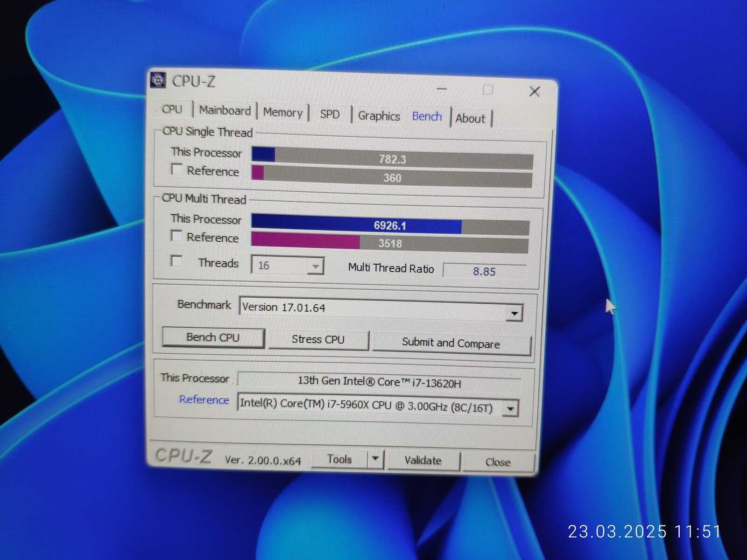Click the multi thread 6926.1 score bar
Screen dimensions: 747x560
(x=390, y=225)
